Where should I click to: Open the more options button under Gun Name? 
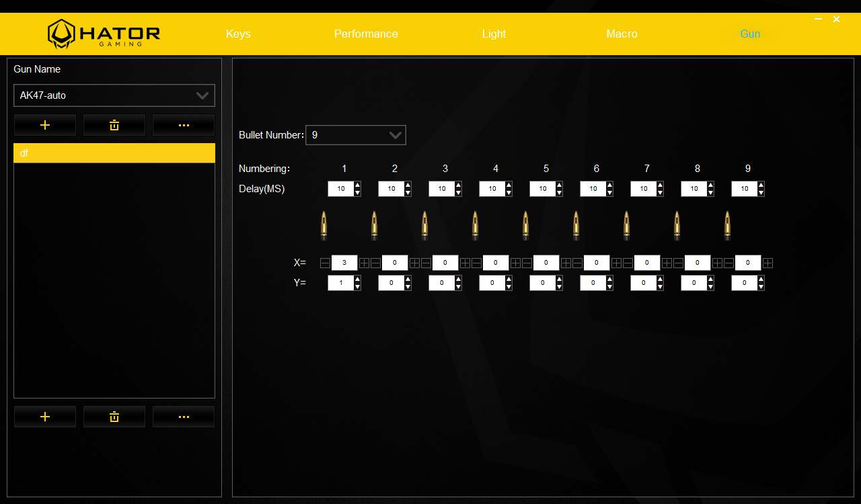pyautogui.click(x=184, y=125)
